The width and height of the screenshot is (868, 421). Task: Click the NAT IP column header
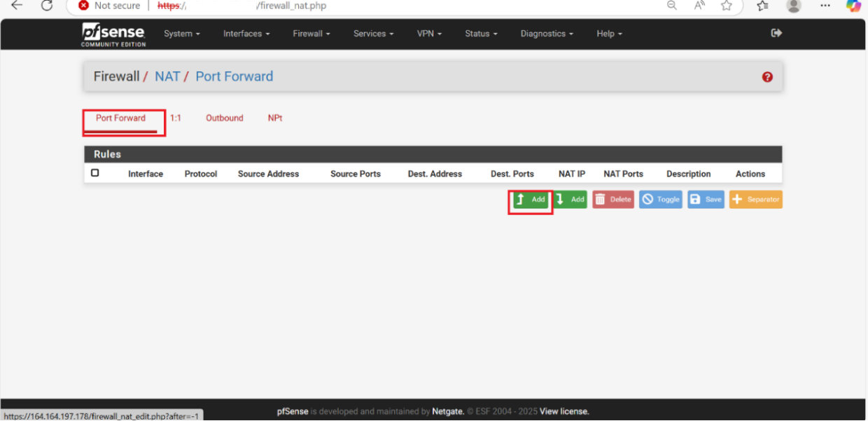click(x=572, y=174)
